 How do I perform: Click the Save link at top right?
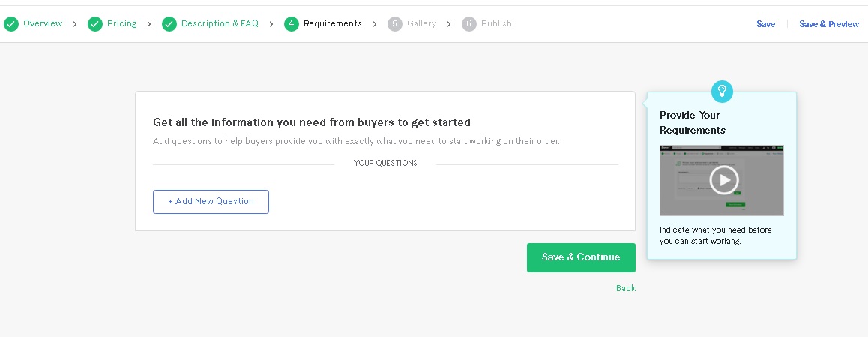[x=765, y=24]
